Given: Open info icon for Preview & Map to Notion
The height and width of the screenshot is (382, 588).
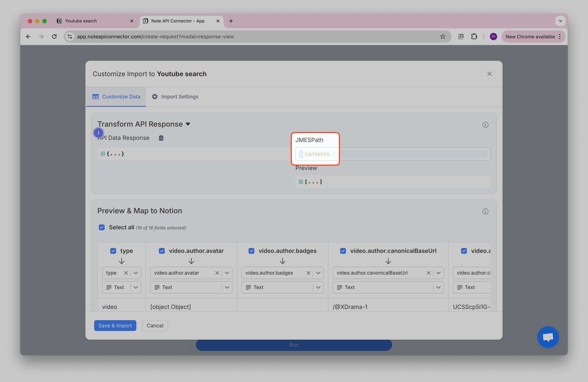Looking at the screenshot, I should pyautogui.click(x=485, y=211).
